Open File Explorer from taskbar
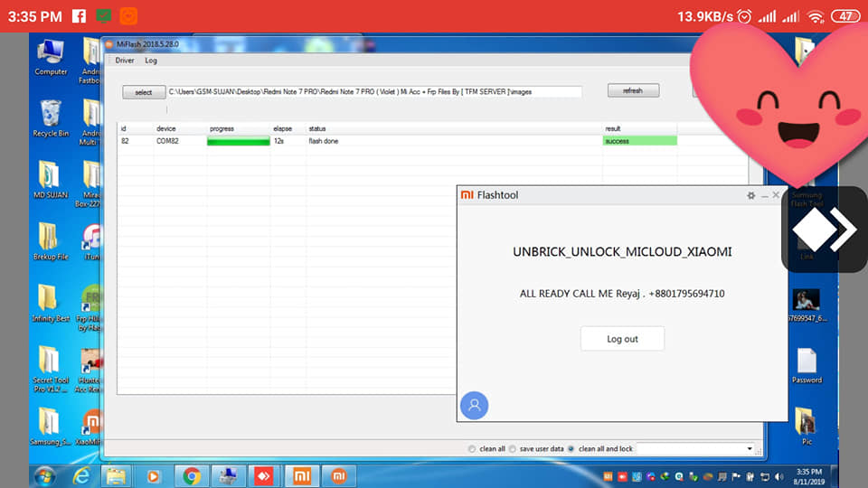868x488 pixels. click(116, 476)
